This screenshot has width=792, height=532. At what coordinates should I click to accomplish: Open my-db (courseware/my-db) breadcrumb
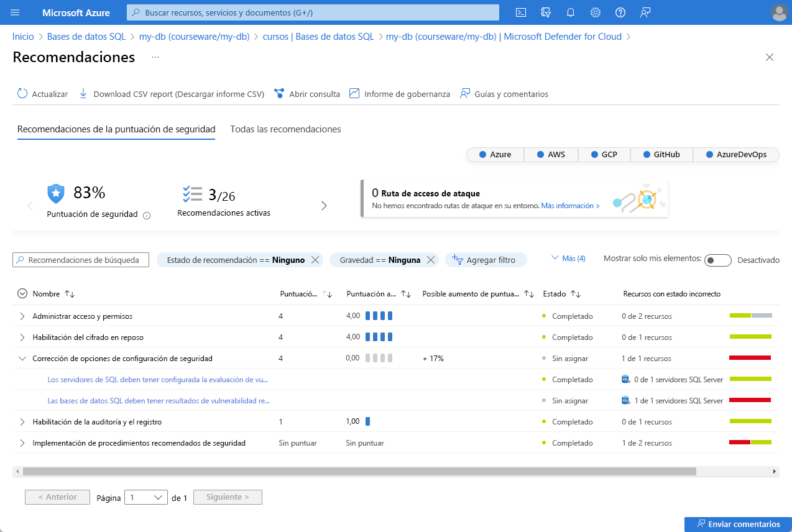pyautogui.click(x=194, y=37)
